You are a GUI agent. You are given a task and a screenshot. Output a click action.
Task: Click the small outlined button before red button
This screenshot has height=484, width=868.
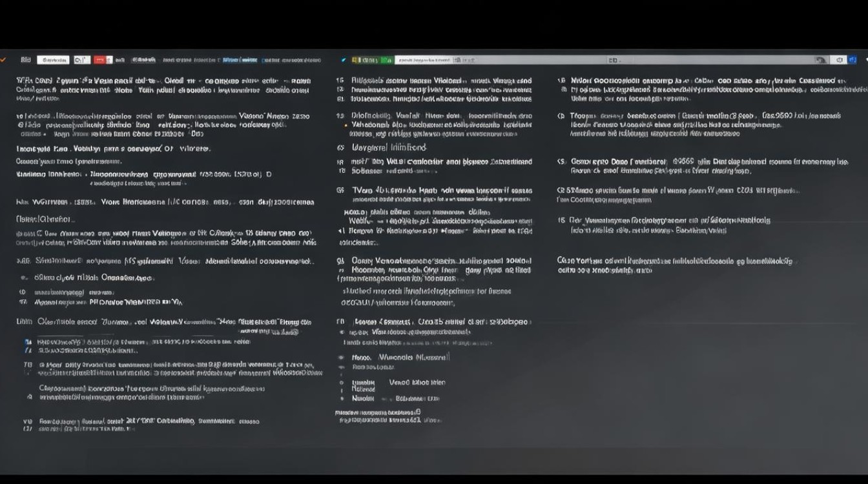coord(81,60)
